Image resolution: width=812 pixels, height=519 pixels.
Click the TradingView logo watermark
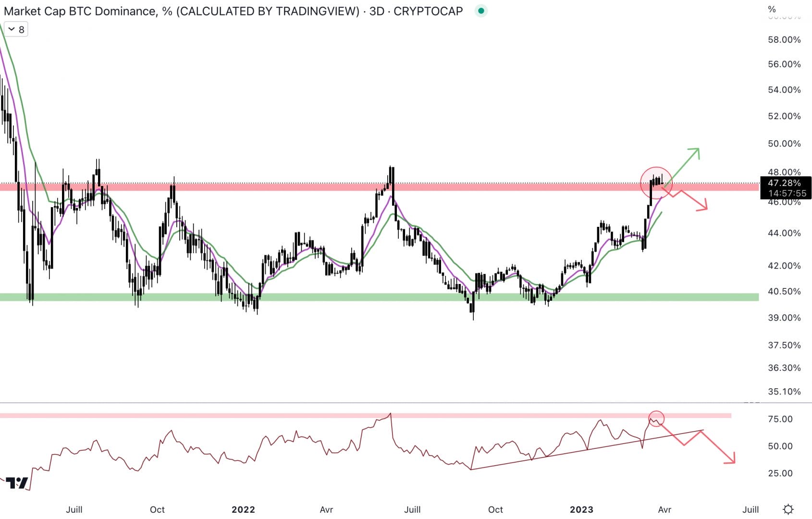17,482
